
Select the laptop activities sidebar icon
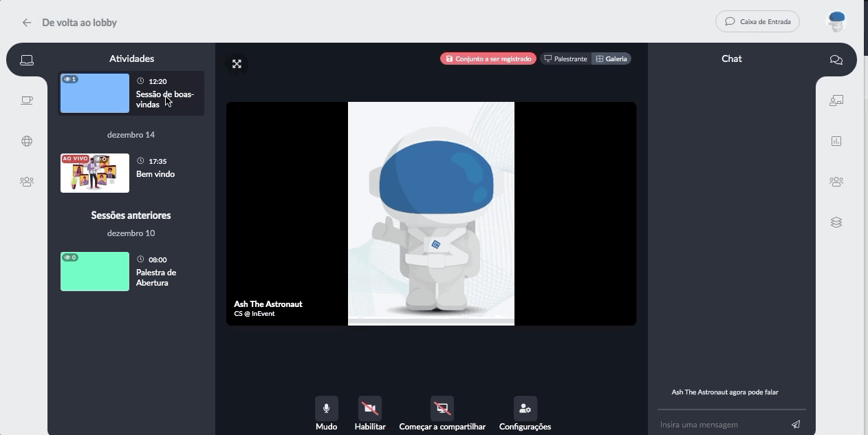[27, 60]
